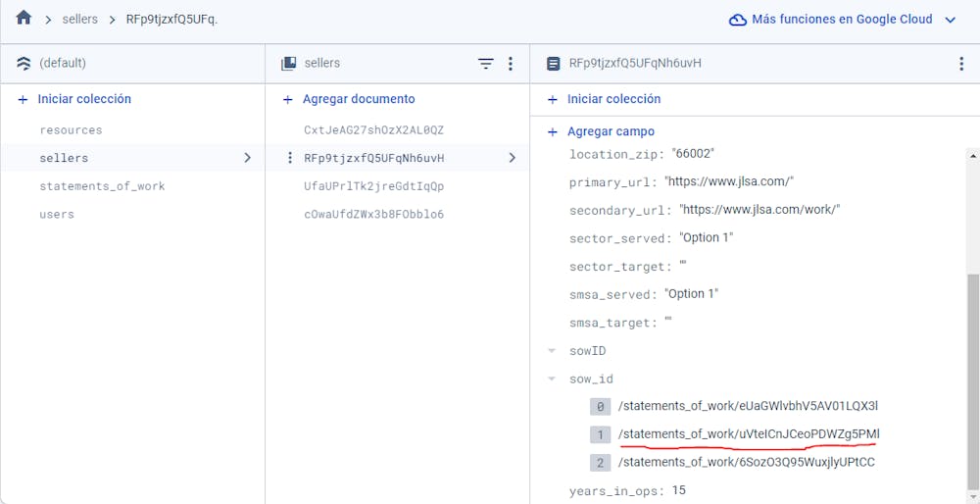Viewport: 980px width, 504px height.
Task: Open document CxtJeAG27shOzX2AL0QZ
Action: [373, 129]
